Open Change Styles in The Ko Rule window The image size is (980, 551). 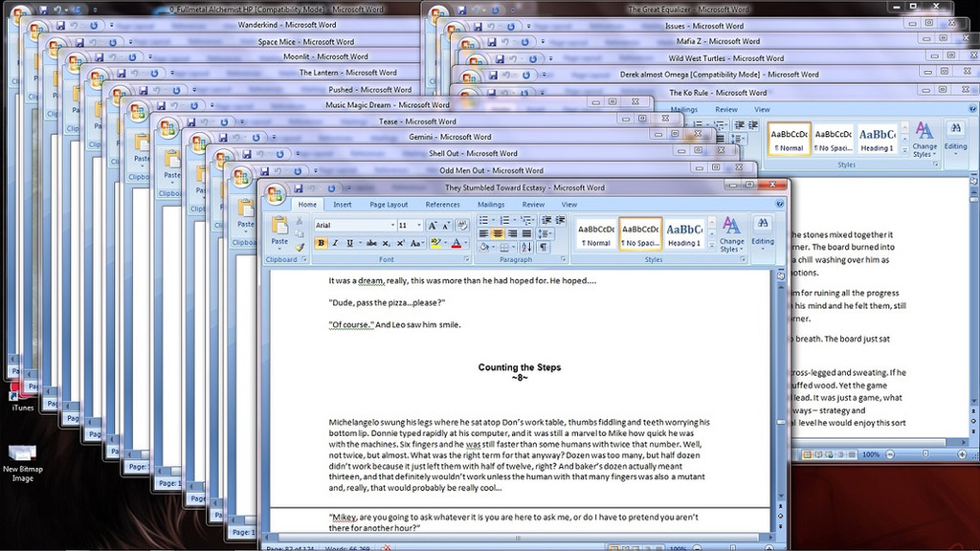coord(924,140)
